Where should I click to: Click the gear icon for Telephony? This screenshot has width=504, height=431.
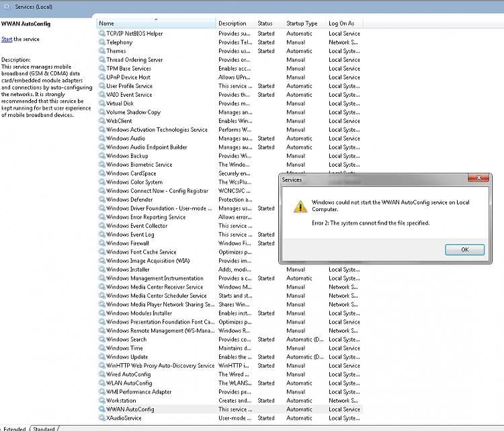[x=102, y=42]
